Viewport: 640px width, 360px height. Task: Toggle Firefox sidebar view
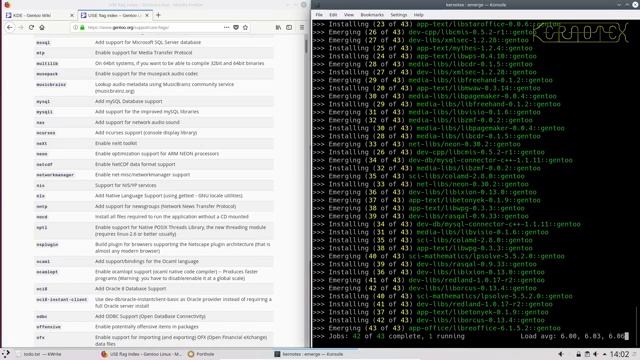tap(289, 27)
